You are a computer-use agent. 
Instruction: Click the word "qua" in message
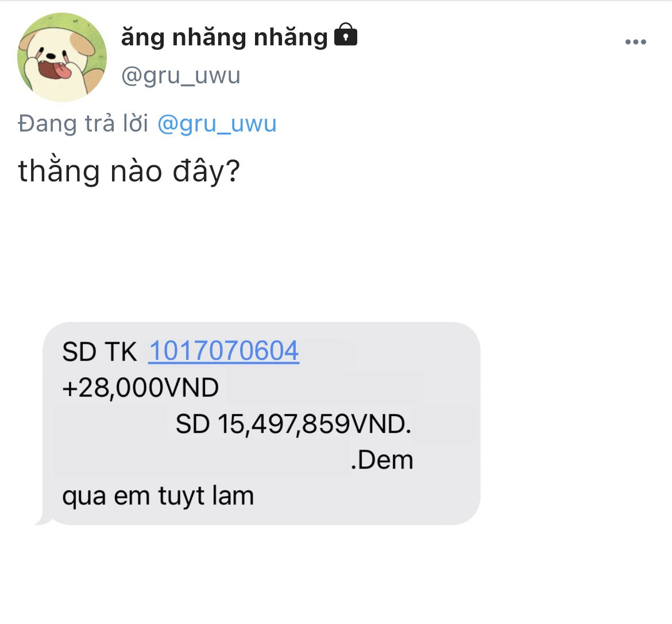pyautogui.click(x=84, y=497)
